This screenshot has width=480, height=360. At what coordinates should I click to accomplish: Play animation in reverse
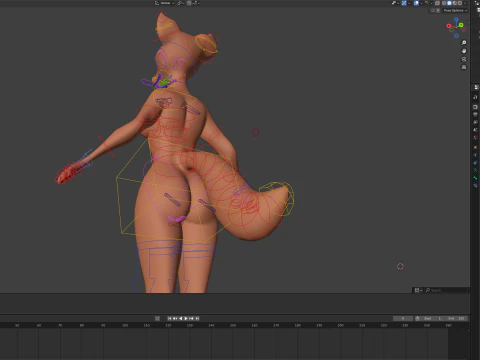181,318
